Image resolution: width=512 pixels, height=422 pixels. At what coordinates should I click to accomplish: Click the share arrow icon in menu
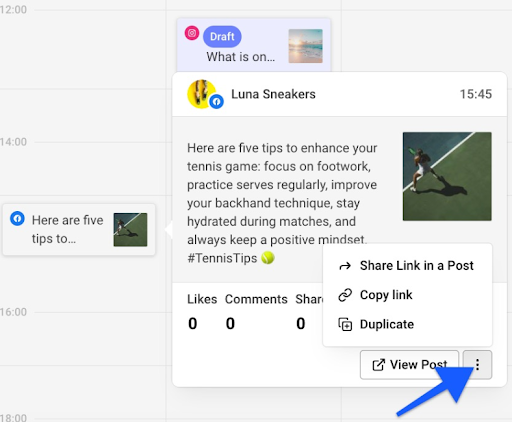point(345,266)
